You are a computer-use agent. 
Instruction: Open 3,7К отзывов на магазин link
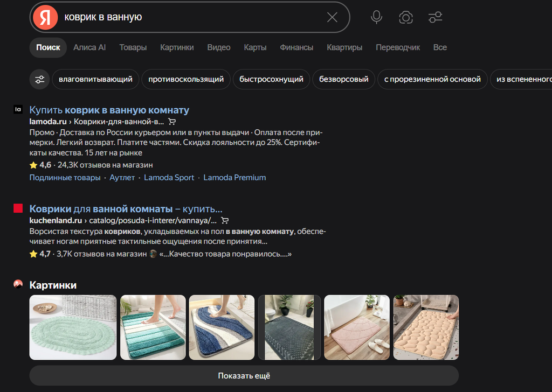102,254
